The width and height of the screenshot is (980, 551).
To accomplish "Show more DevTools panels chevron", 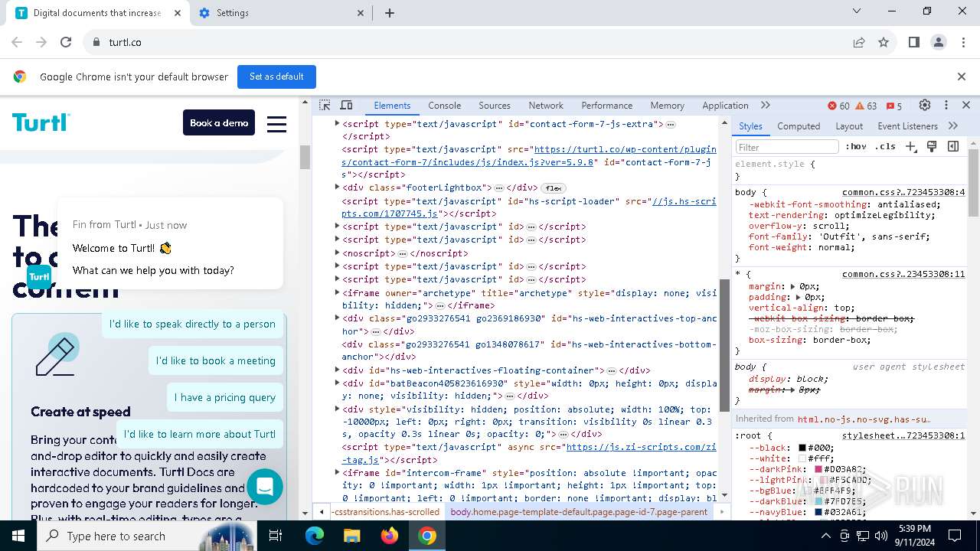I will tap(766, 106).
